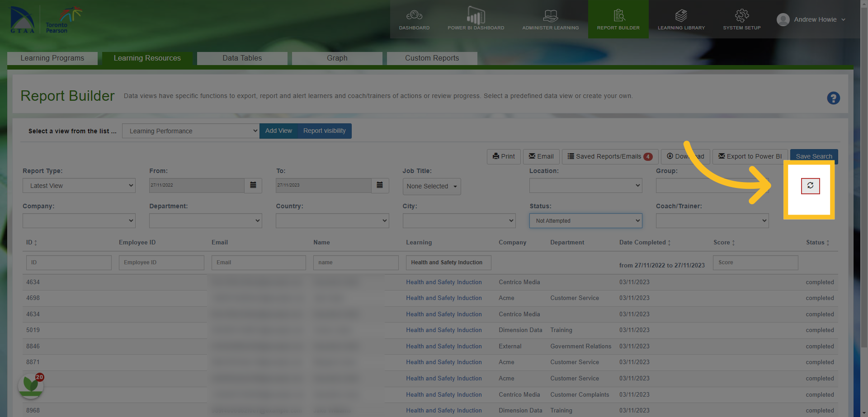Open the Country filter dropdown
Viewport: 868px width, 417px height.
[332, 221]
